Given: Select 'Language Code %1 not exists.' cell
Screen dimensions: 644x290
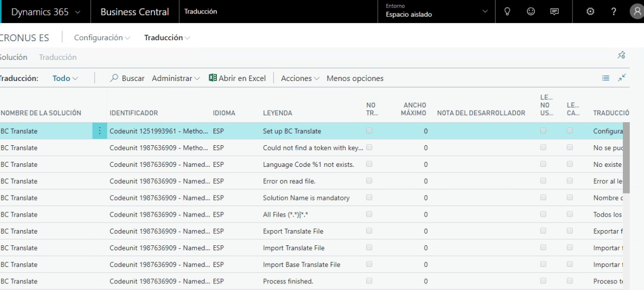Looking at the screenshot, I should coord(308,164).
